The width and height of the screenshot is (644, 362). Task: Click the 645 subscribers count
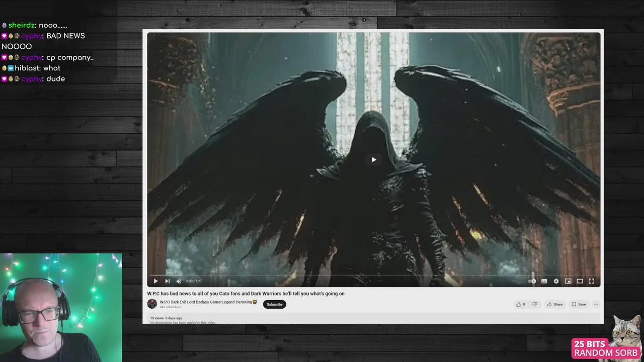click(170, 307)
